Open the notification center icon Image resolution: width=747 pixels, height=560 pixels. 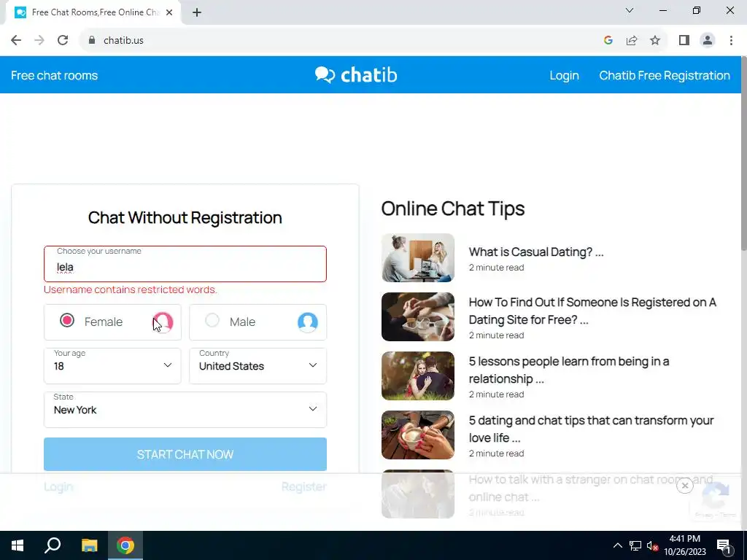point(724,546)
